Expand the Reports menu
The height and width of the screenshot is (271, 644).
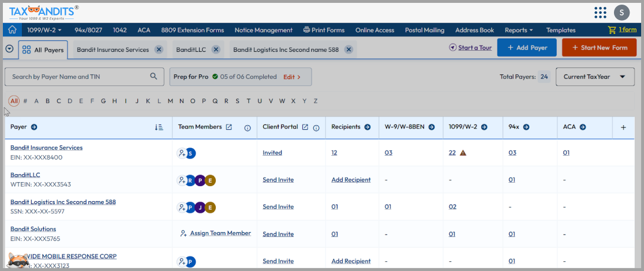tap(519, 30)
